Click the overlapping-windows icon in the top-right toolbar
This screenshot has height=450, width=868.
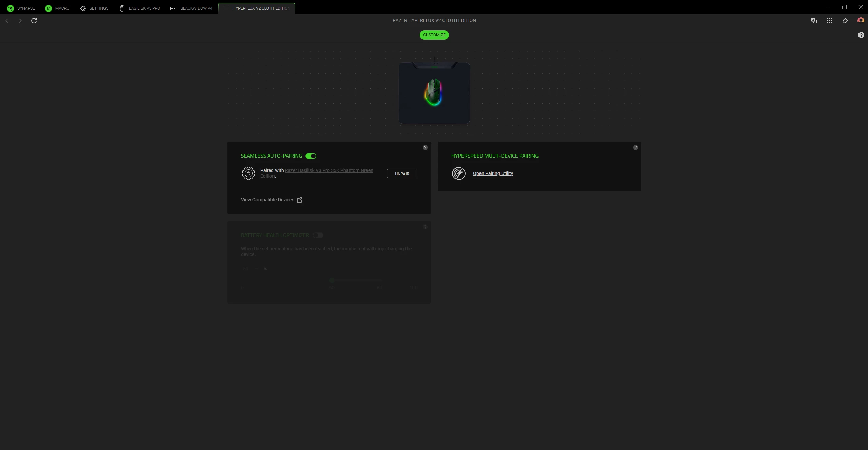pos(814,21)
